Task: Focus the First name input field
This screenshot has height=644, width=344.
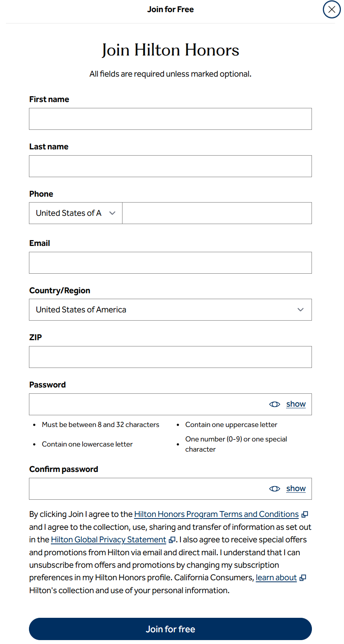Action: [170, 119]
